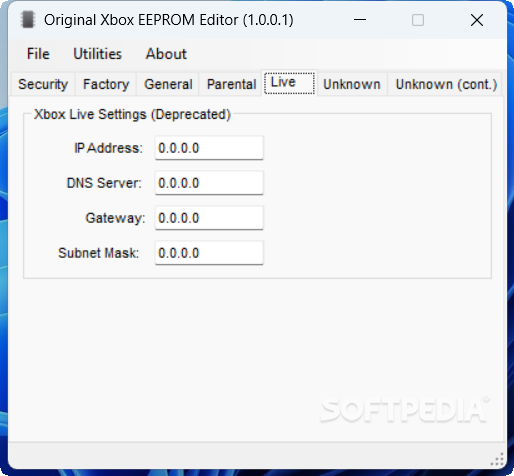Switch to the Factory tab

tap(106, 84)
